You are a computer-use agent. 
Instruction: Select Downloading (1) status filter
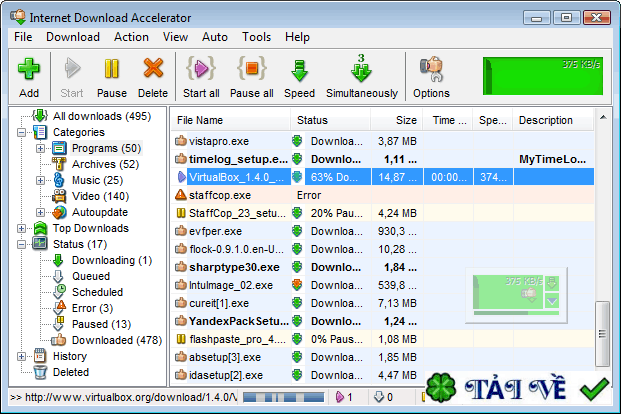[x=112, y=260]
